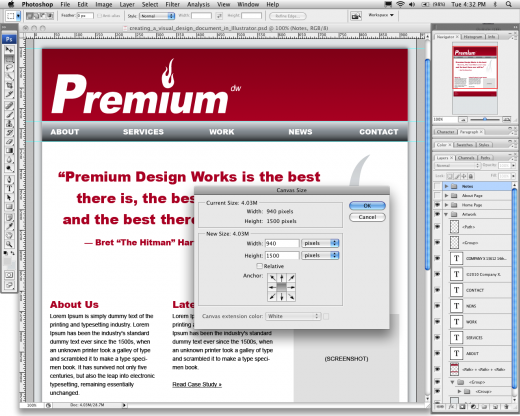
Task: Select the Type tool
Action: pos(9,189)
